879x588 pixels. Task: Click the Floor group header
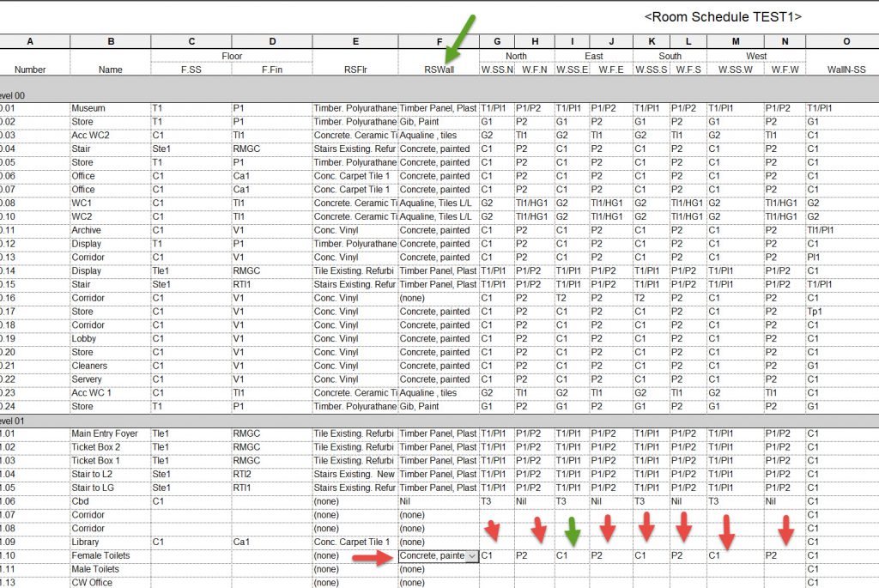click(x=231, y=56)
